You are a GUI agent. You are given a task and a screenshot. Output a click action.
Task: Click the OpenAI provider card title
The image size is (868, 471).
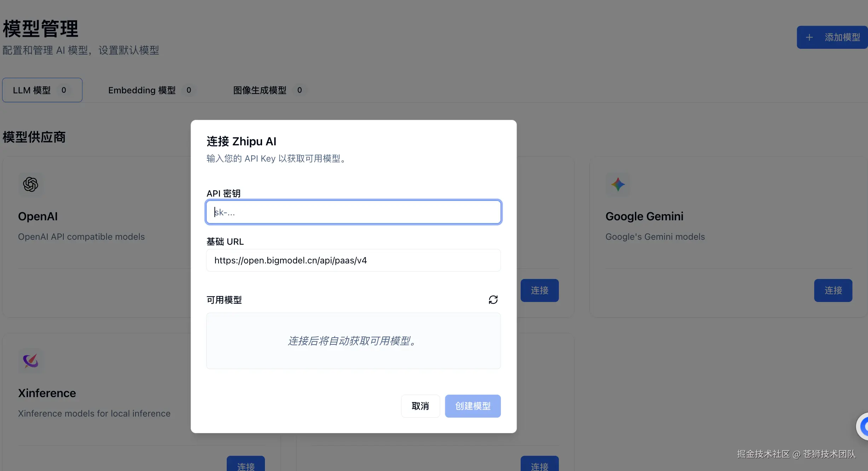click(x=38, y=216)
